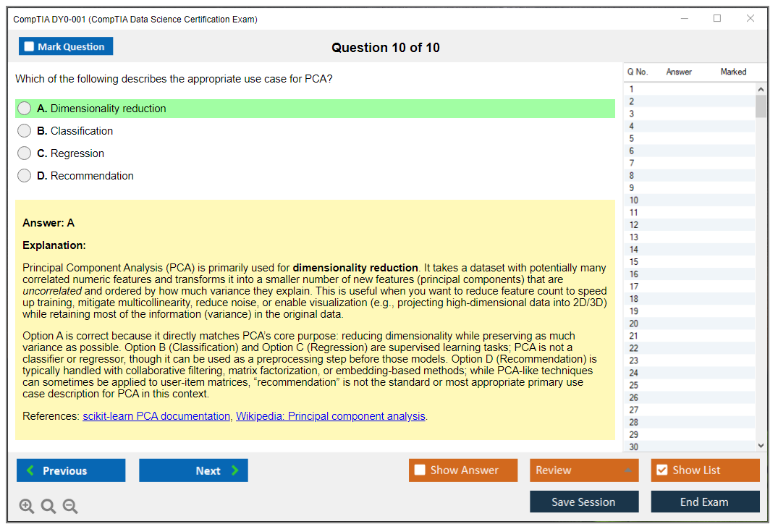Click the green back chevron on Previous
778x532 pixels.
click(28, 470)
